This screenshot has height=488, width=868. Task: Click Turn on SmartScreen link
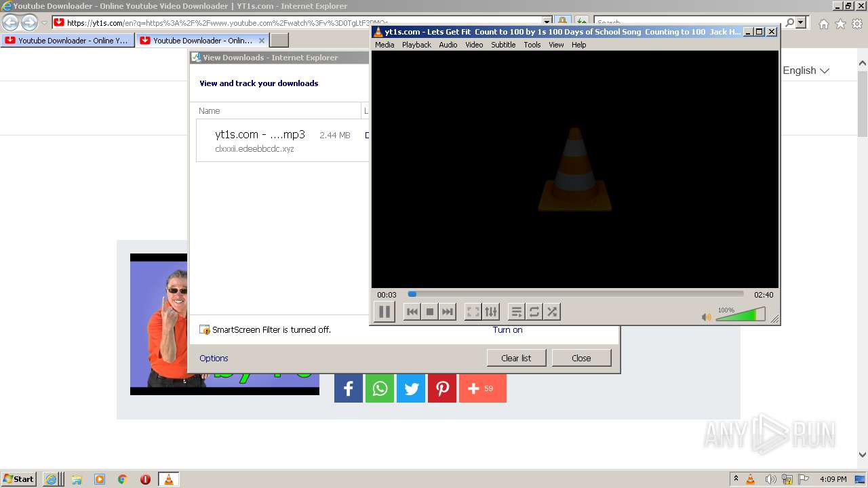(x=507, y=330)
